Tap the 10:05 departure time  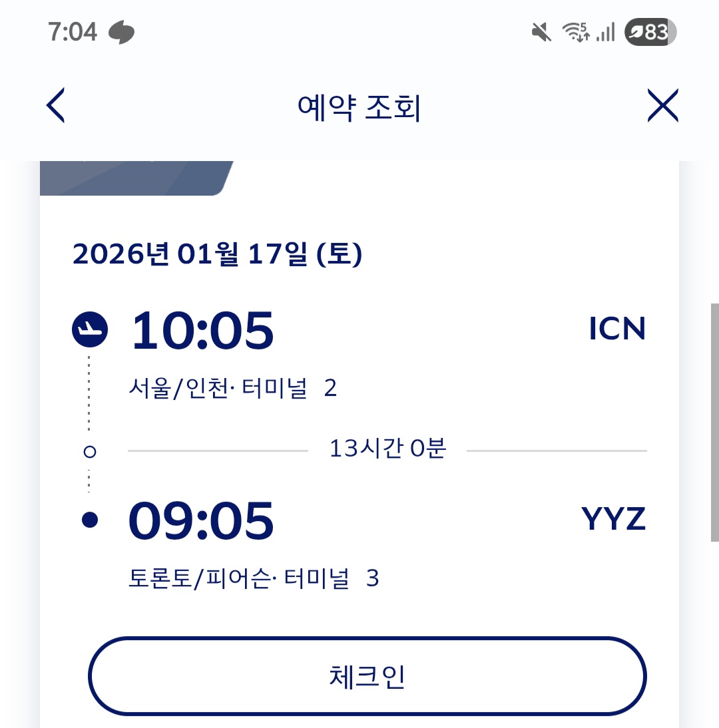click(x=202, y=330)
